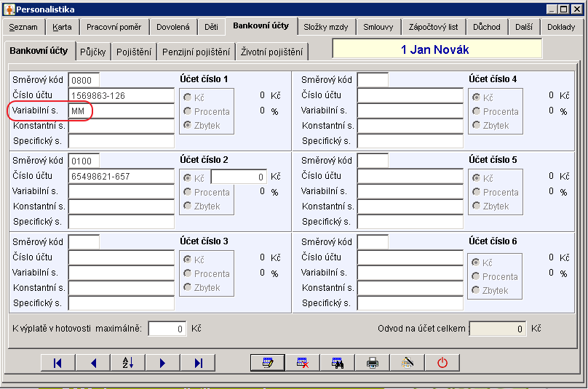Open the Karta tab
The height and width of the screenshot is (389, 588).
pos(62,27)
